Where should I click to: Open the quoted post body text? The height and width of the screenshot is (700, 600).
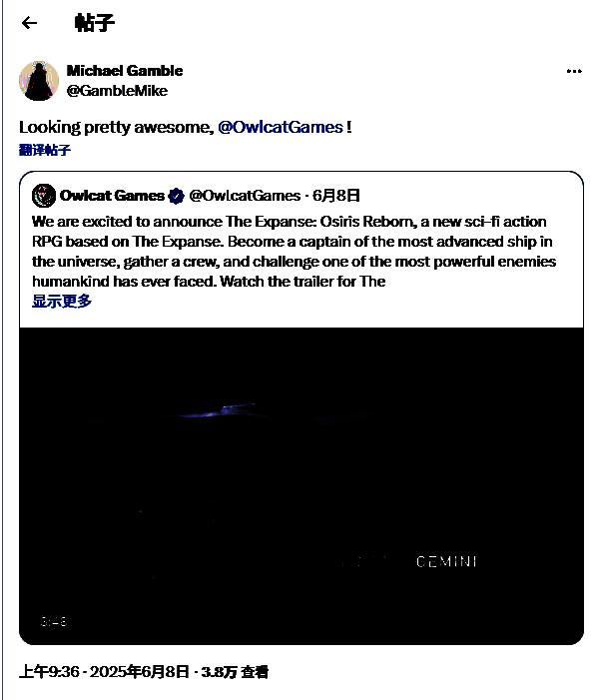coord(295,252)
